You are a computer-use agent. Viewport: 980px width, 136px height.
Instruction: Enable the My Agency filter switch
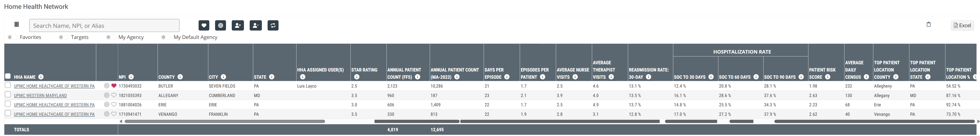pos(111,37)
